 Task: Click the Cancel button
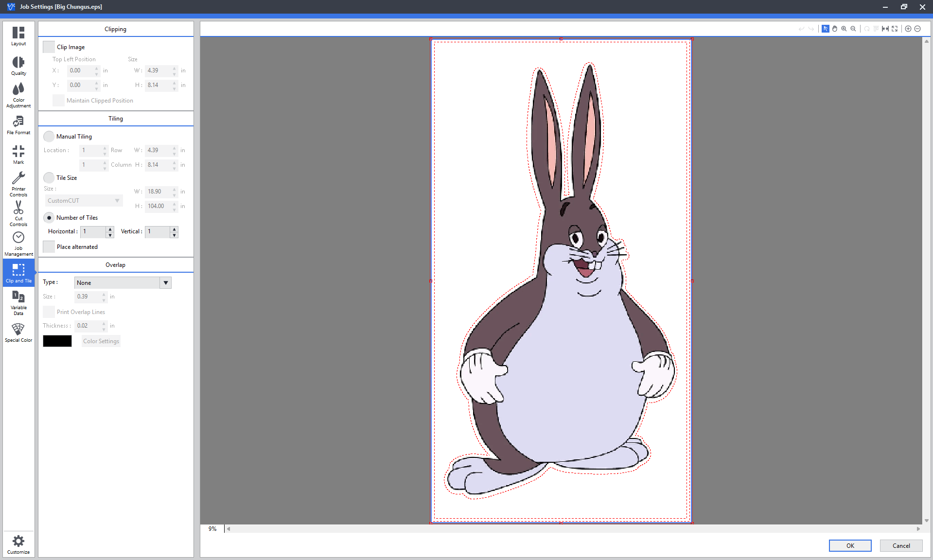pyautogui.click(x=901, y=545)
